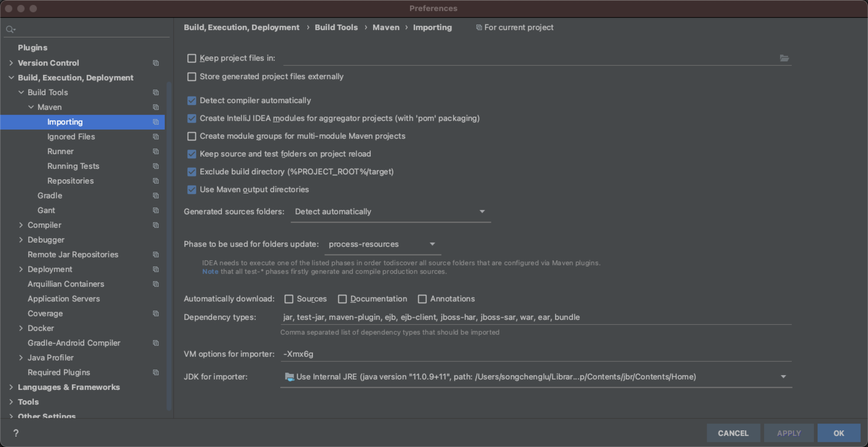Open the Repositories settings page
The height and width of the screenshot is (447, 868).
(70, 181)
